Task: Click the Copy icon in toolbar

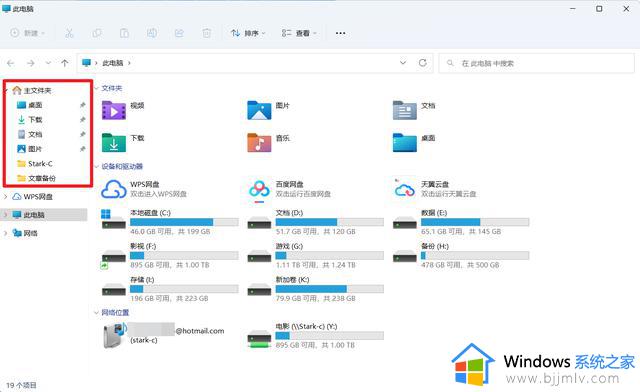Action: [97, 33]
